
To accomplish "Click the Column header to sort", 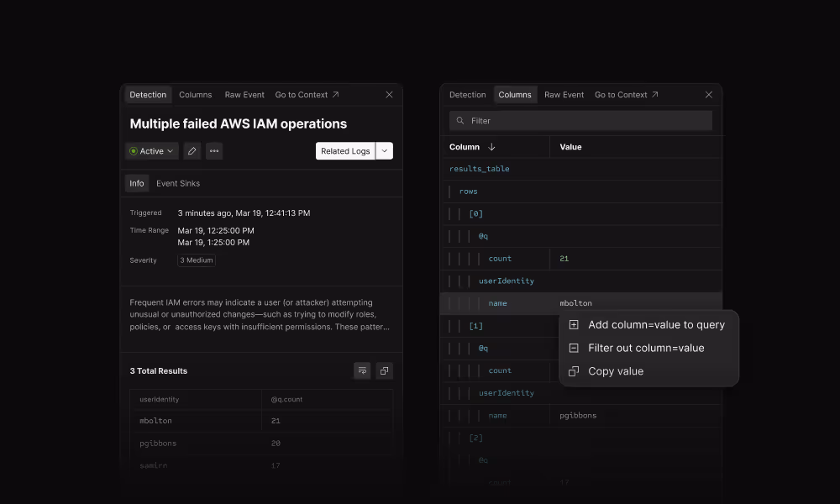I will click(x=465, y=147).
